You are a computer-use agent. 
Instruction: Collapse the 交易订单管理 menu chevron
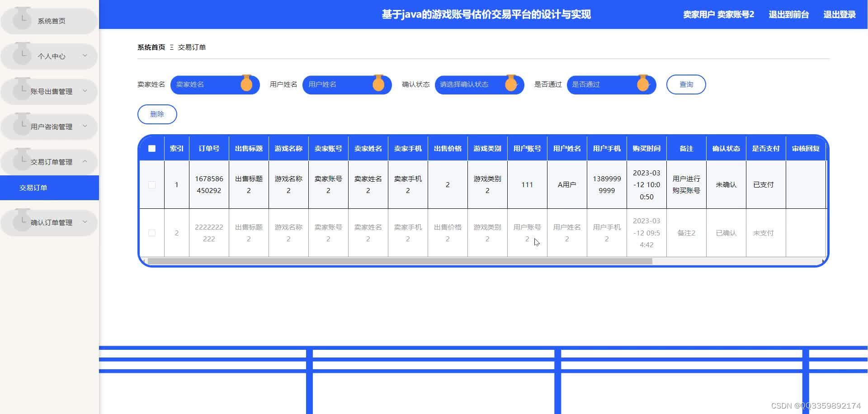85,161
